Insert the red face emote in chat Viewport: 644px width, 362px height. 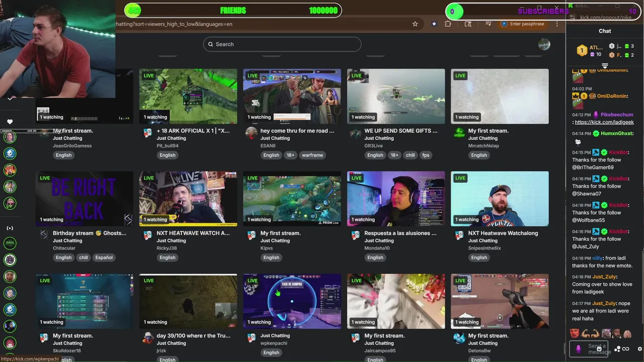coord(575,333)
